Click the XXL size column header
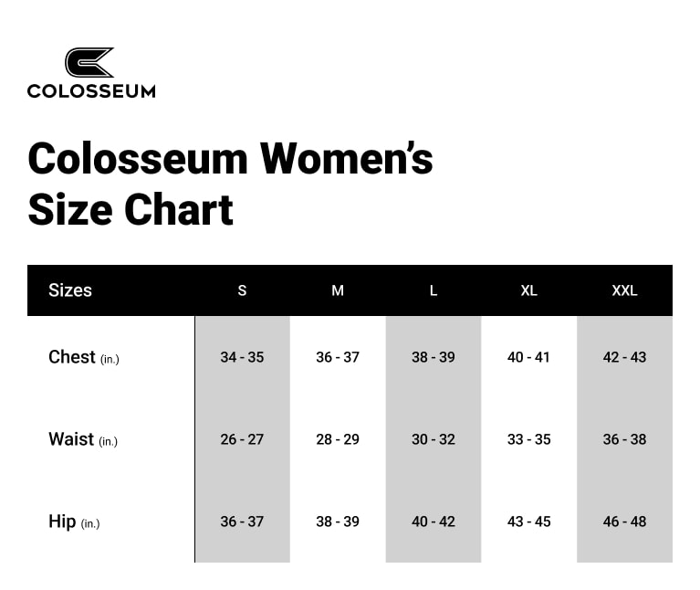 [x=624, y=290]
